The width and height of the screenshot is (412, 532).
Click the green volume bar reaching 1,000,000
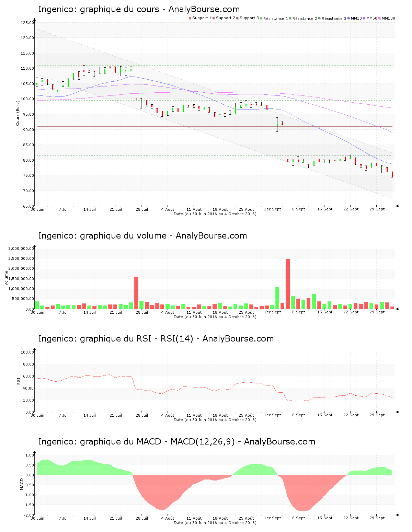(x=277, y=298)
